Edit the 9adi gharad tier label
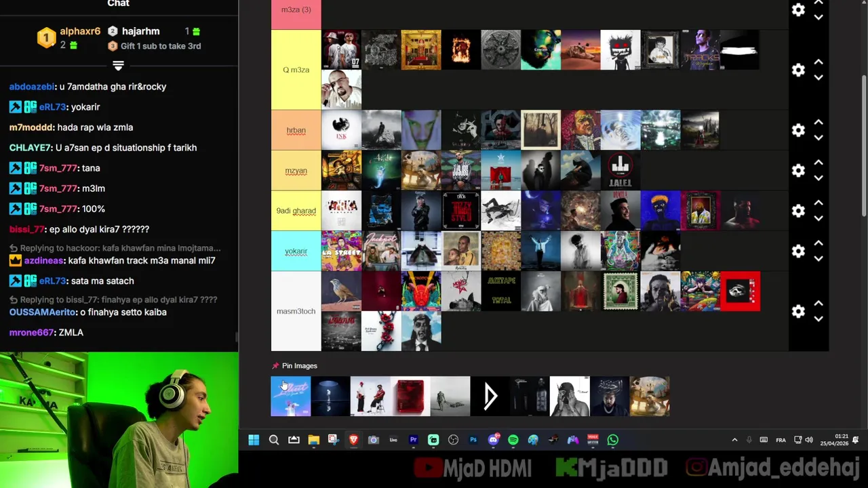Viewport: 868px width, 488px height. 296,211
